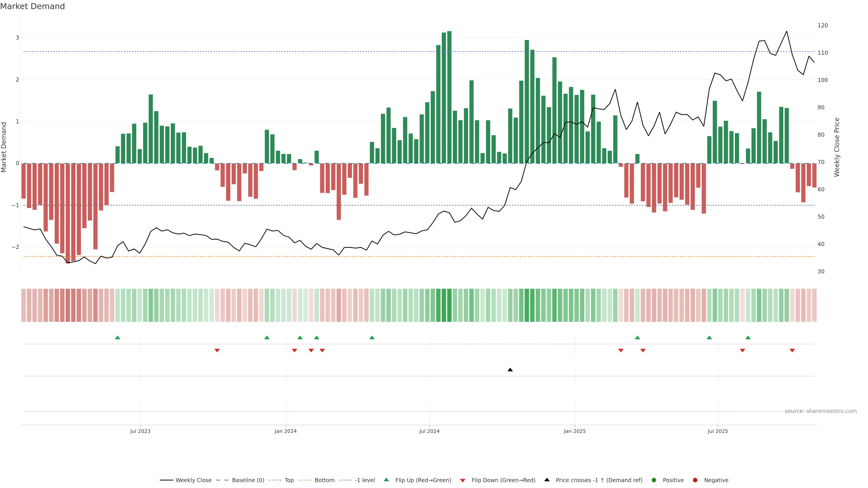Click the darkest green heat strip cell
Image resolution: width=868 pixels, height=488 pixels.
[x=449, y=305]
